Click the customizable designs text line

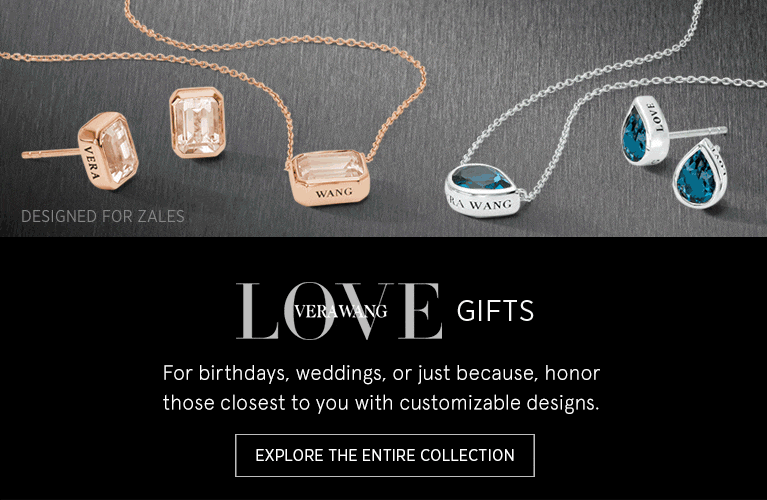pyautogui.click(x=381, y=403)
